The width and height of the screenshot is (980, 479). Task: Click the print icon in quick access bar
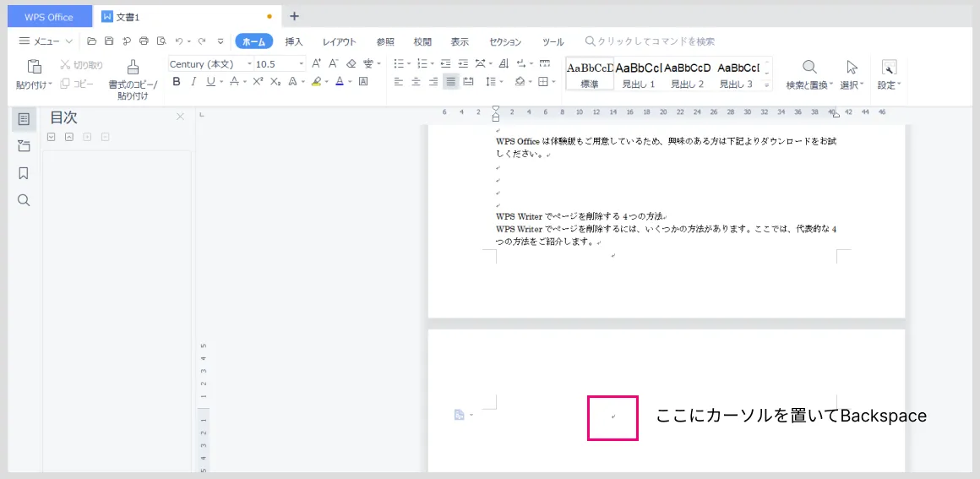(x=144, y=41)
